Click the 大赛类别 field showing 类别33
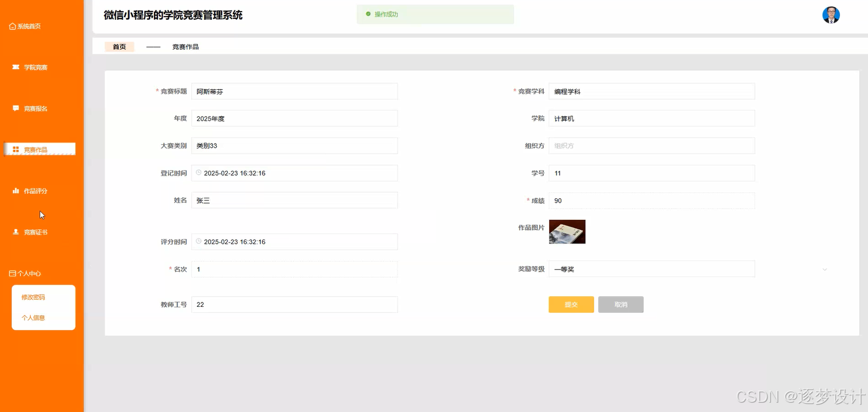Screen dimensions: 868x412 tap(294, 145)
